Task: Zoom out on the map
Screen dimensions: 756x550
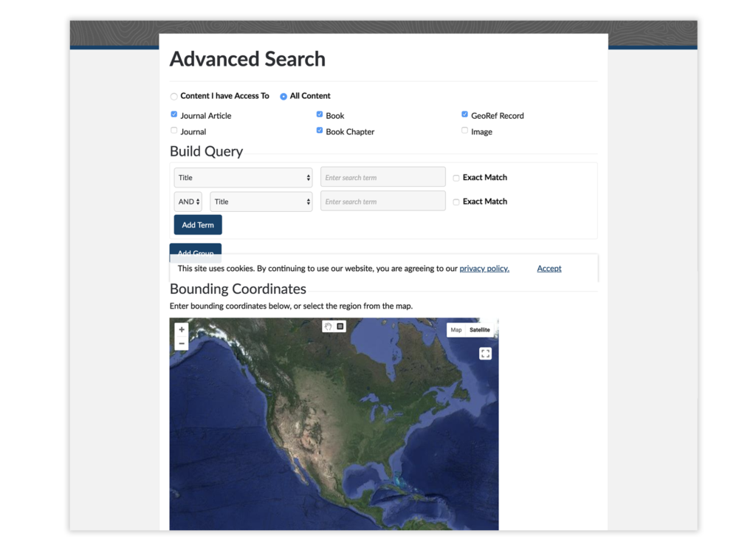Action: (x=182, y=344)
